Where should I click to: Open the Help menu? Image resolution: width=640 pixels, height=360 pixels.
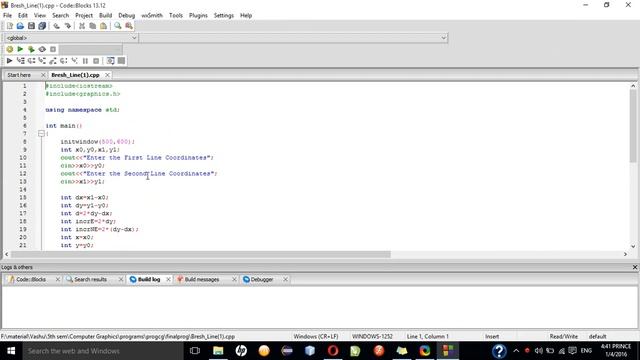coord(246,15)
